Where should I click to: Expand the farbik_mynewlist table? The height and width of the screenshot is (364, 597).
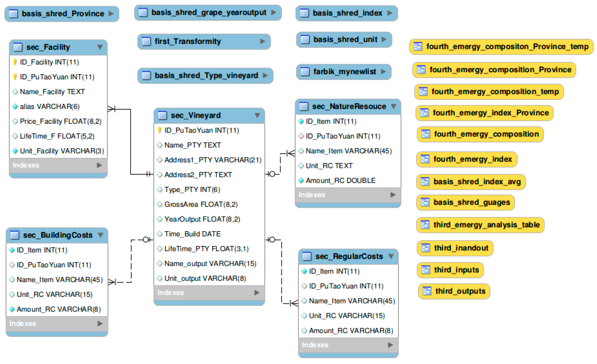coord(383,72)
